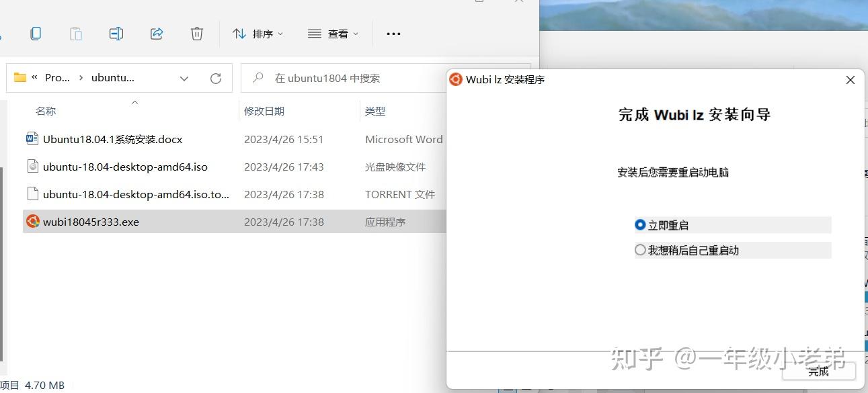Click the search box for ubuntu1804
868x393 pixels.
(323, 77)
